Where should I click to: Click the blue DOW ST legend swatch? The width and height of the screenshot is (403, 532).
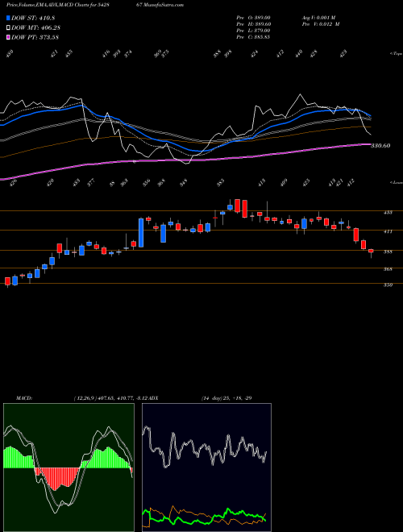tap(8, 18)
